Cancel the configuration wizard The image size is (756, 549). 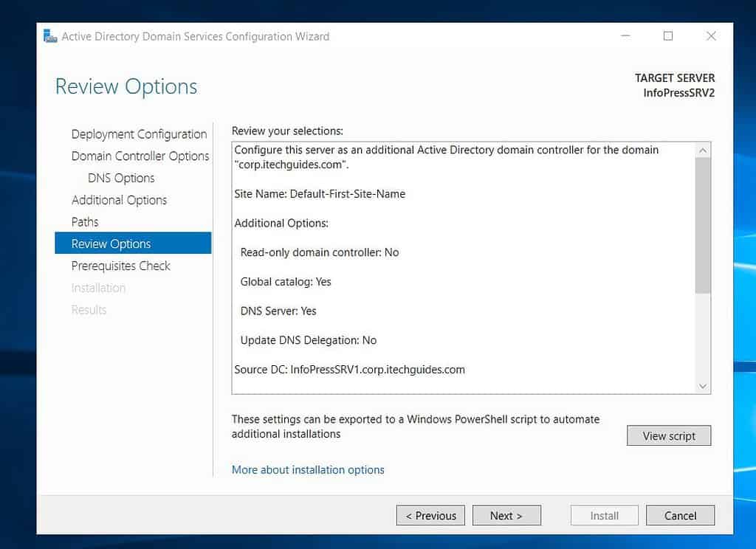[x=680, y=515]
